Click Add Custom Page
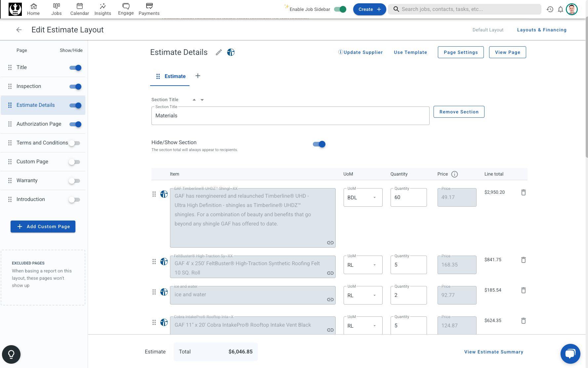588x368 pixels. [x=43, y=226]
